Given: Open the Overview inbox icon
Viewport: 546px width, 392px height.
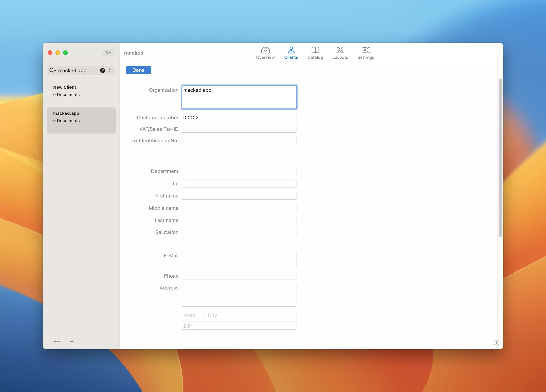Looking at the screenshot, I should pyautogui.click(x=265, y=50).
